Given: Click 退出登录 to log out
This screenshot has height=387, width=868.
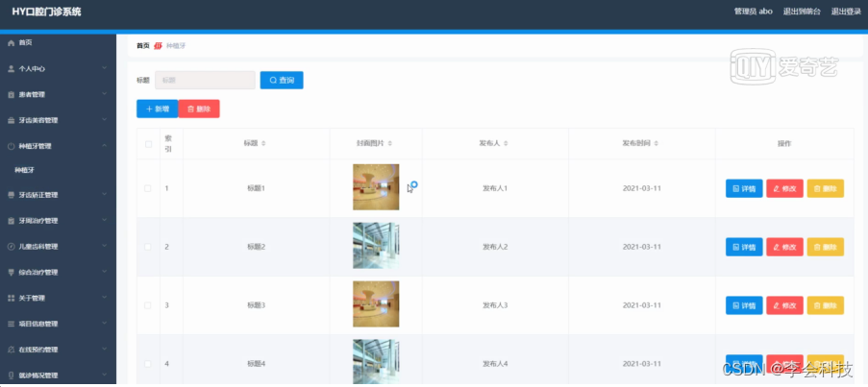Looking at the screenshot, I should (x=846, y=12).
